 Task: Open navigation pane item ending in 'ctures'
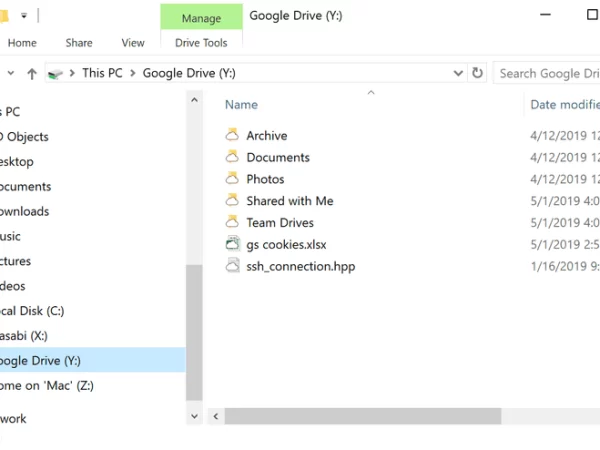pyautogui.click(x=15, y=261)
